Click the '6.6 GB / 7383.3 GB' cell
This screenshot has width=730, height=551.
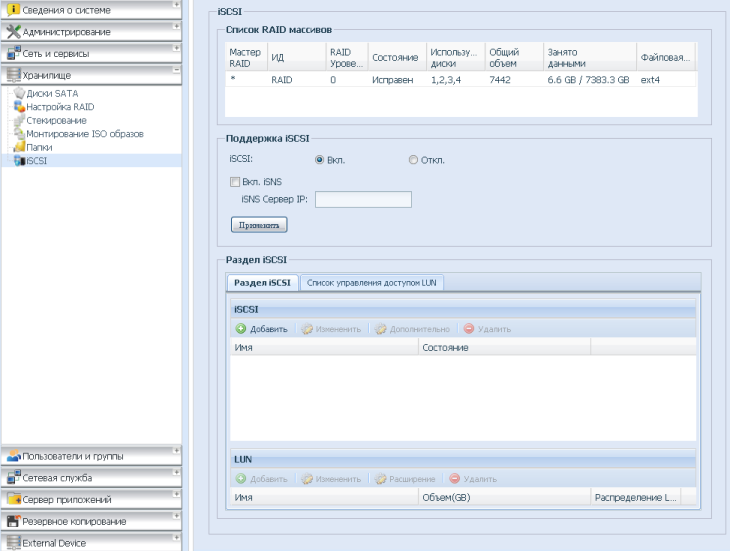point(588,80)
